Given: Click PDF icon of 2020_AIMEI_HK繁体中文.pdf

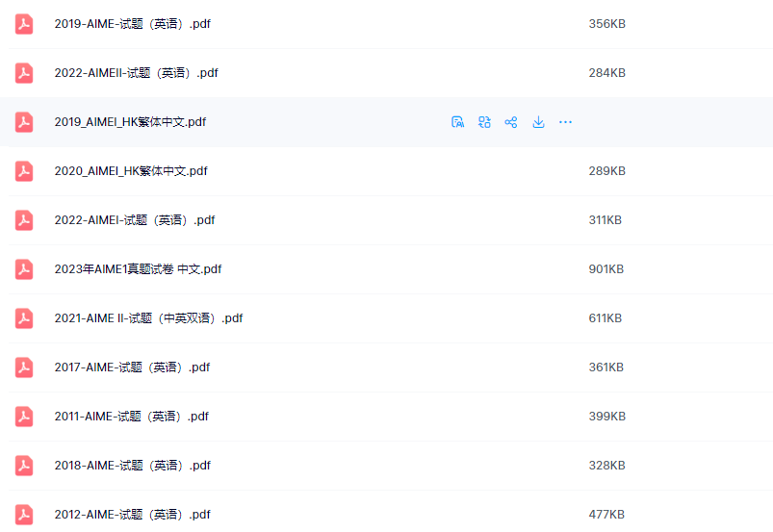Looking at the screenshot, I should pos(24,171).
